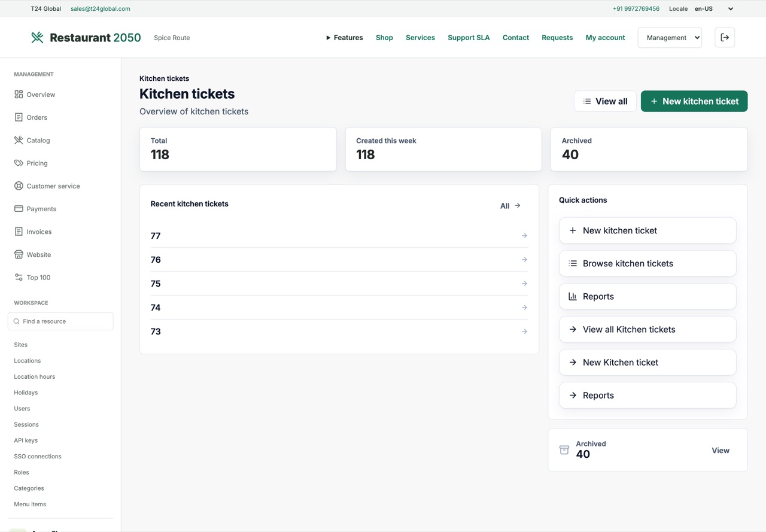Open the Requests menu item
Screen dimensions: 766x532
click(x=557, y=38)
